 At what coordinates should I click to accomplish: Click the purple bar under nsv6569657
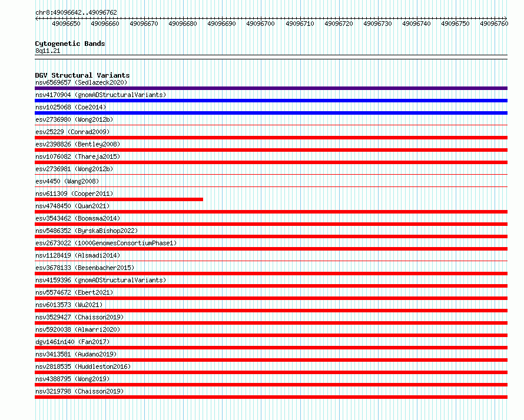pyautogui.click(x=271, y=88)
